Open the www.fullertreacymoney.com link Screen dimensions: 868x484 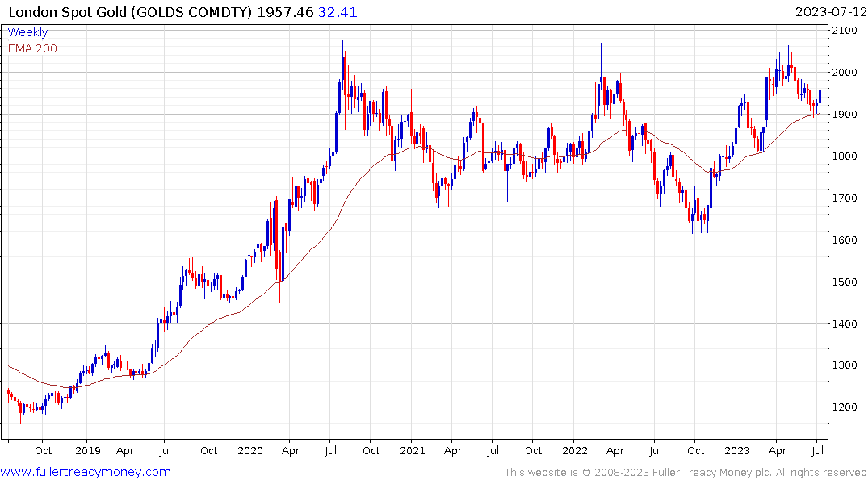click(86, 473)
